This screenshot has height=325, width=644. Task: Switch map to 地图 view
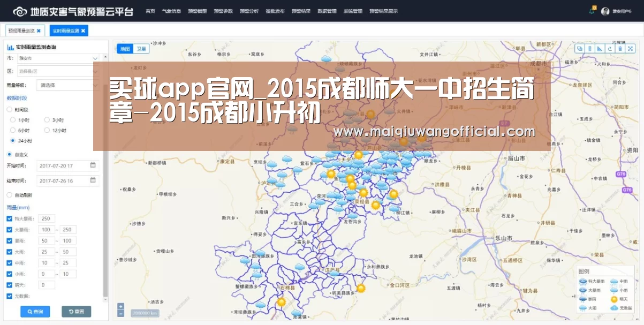click(x=125, y=49)
